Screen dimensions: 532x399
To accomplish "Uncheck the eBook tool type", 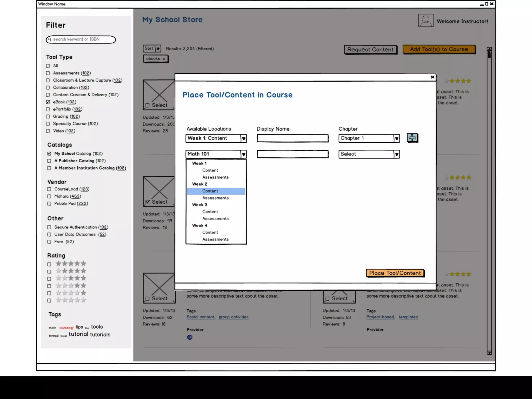I will click(48, 102).
